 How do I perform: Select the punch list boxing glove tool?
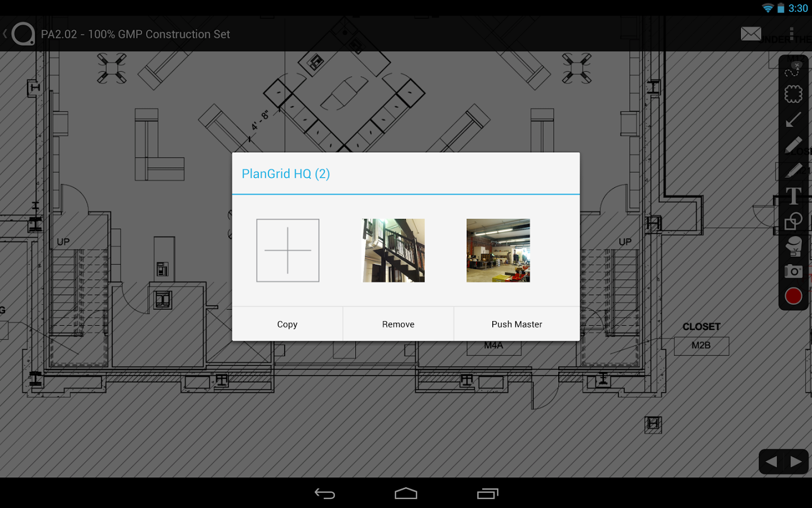pos(793,246)
